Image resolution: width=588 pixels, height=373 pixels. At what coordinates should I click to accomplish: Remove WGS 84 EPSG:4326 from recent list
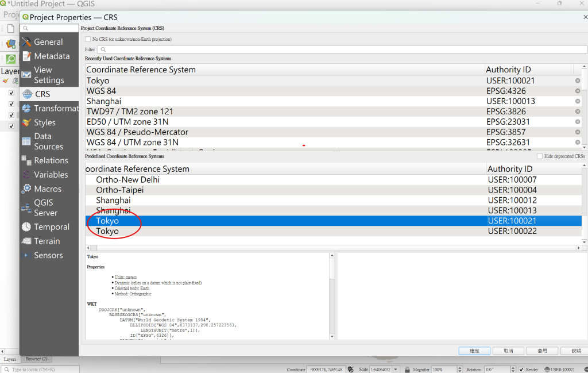pyautogui.click(x=578, y=91)
